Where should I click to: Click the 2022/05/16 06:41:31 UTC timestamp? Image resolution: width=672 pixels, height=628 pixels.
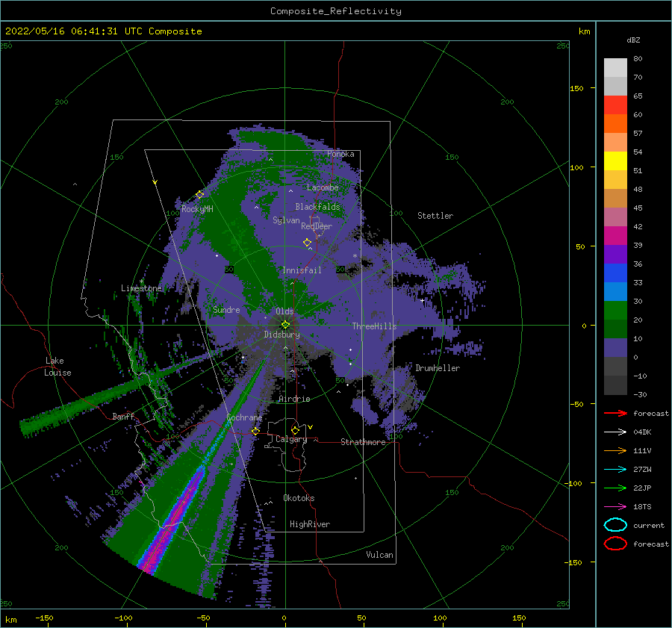[65, 31]
